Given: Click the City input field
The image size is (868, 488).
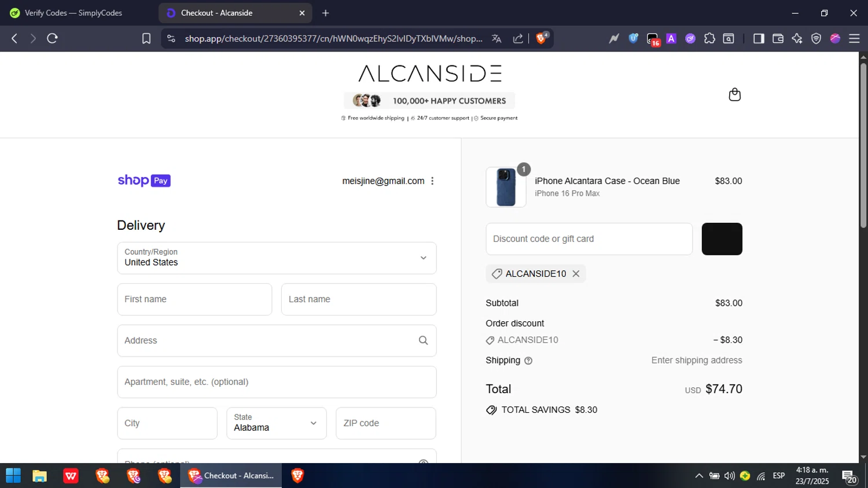Looking at the screenshot, I should 167,423.
